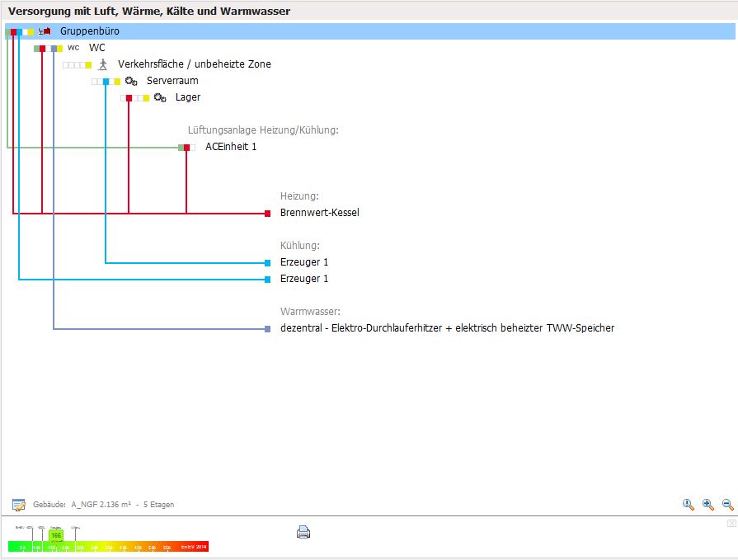
Task: Toggle the red heating square for Lager
Action: [x=129, y=98]
